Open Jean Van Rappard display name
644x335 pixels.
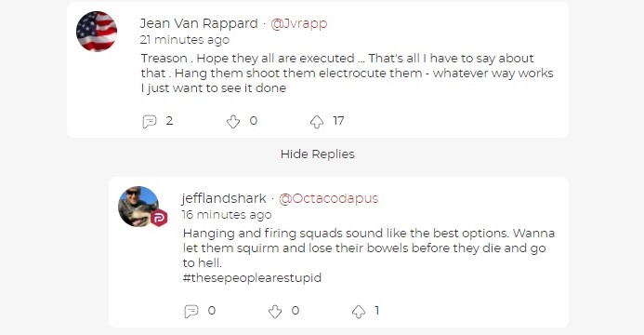coord(199,23)
